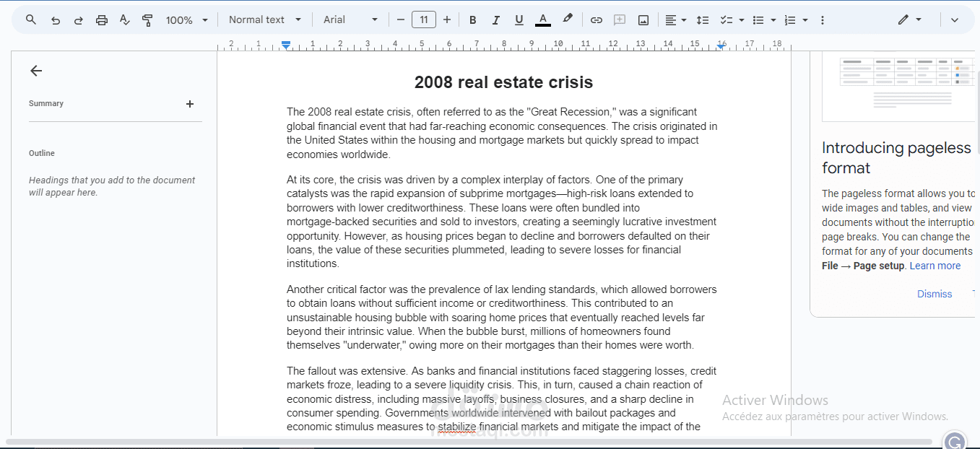Close the outline panel with back arrow

coord(36,71)
